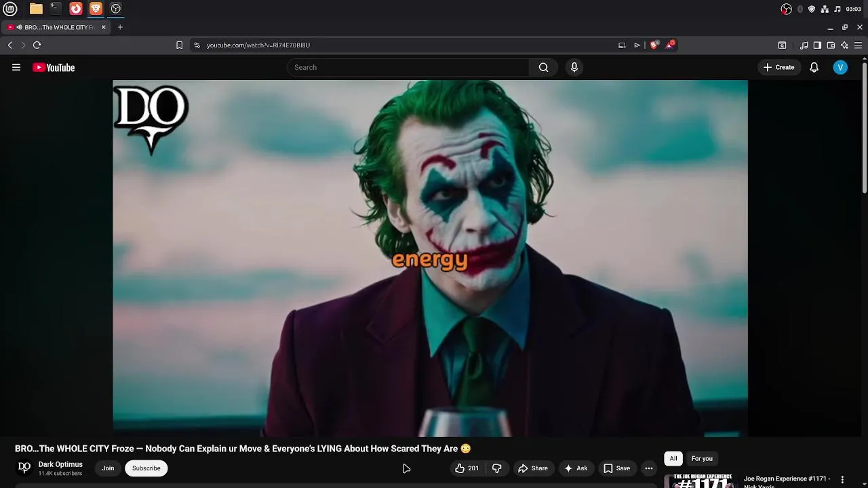The width and height of the screenshot is (868, 488).
Task: Close the YouTube browser tab
Action: coord(103,27)
